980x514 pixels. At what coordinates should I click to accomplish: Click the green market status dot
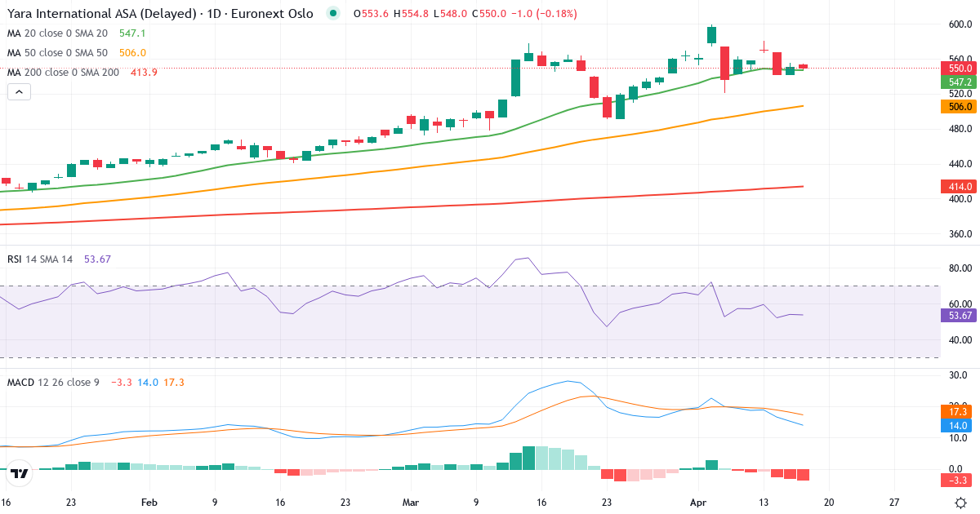[x=332, y=14]
